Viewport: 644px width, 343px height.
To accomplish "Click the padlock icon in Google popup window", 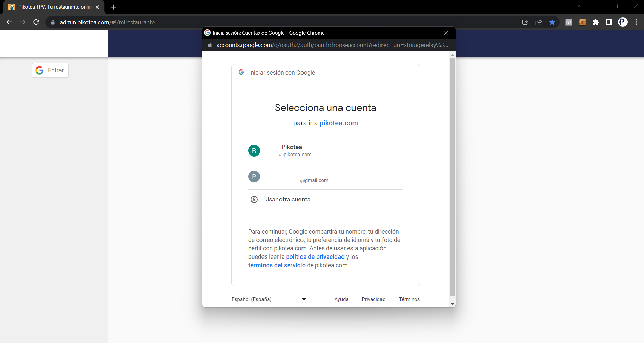I will click(x=210, y=45).
